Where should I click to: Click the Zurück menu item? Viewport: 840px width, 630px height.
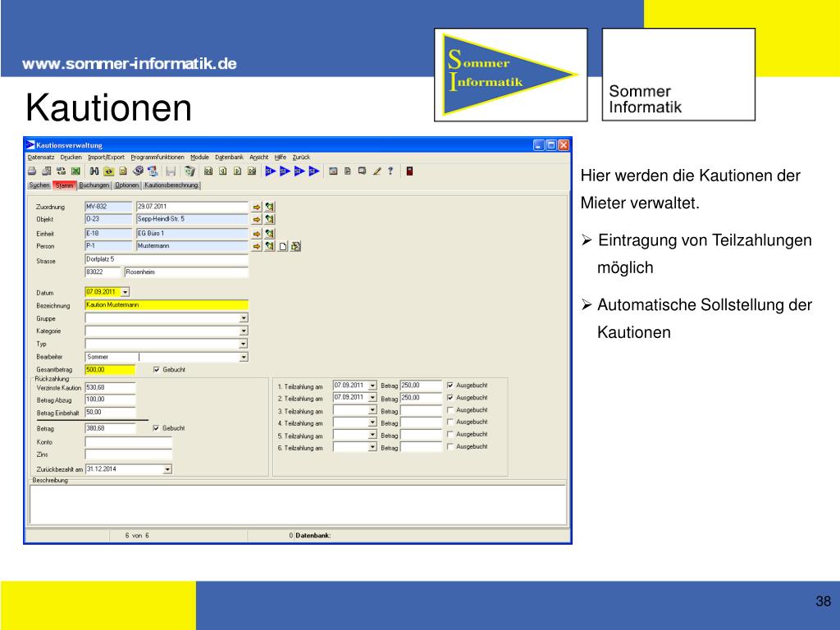301,157
